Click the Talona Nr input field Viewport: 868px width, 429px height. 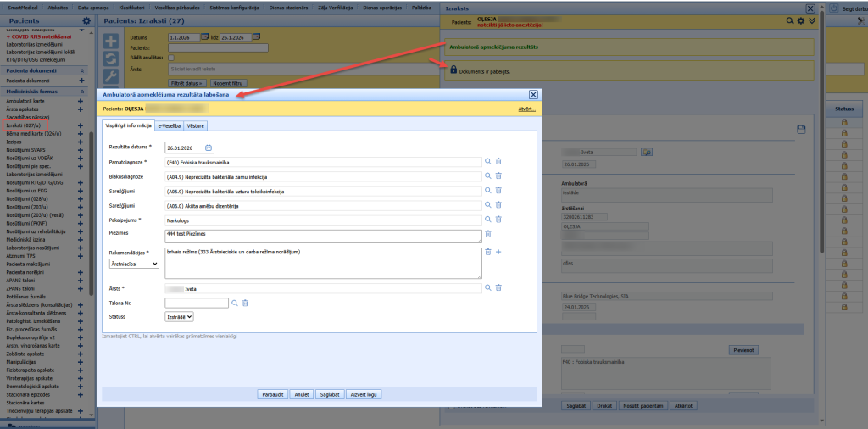(x=197, y=303)
